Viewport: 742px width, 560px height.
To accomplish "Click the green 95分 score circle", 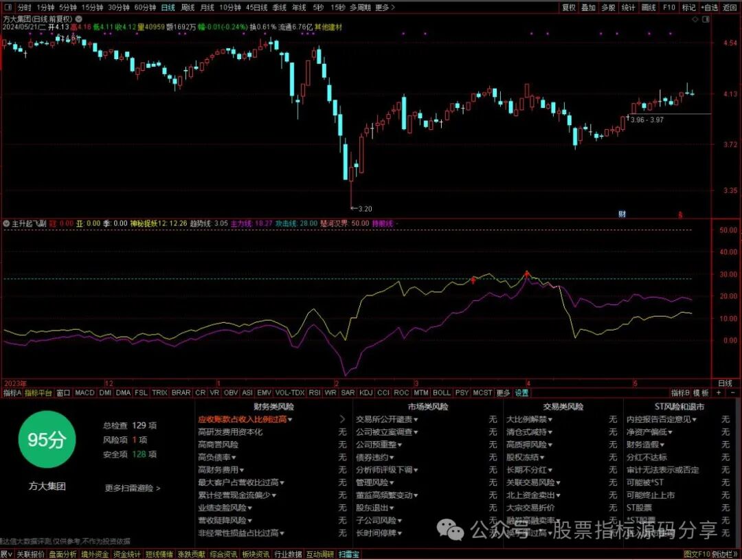I will point(47,440).
